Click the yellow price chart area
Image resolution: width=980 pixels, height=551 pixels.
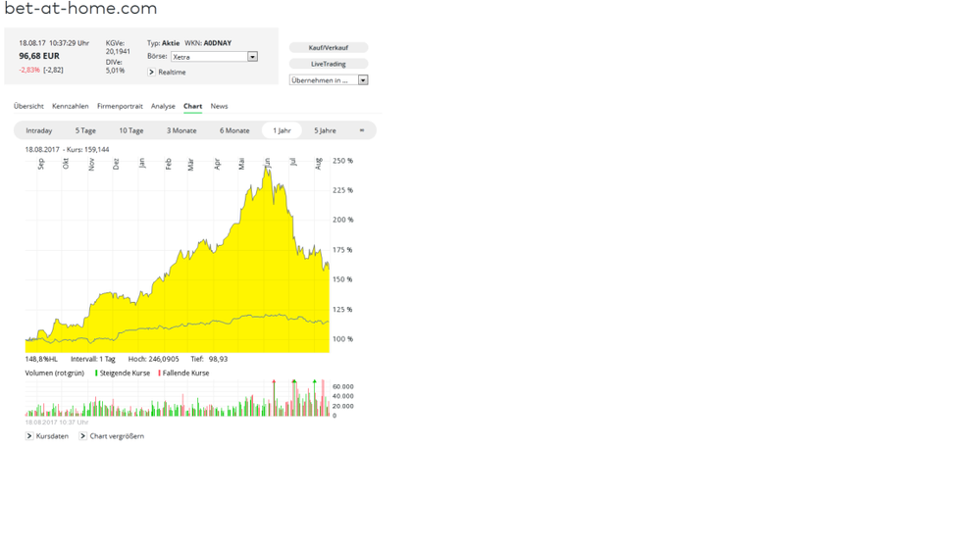[x=196, y=294]
